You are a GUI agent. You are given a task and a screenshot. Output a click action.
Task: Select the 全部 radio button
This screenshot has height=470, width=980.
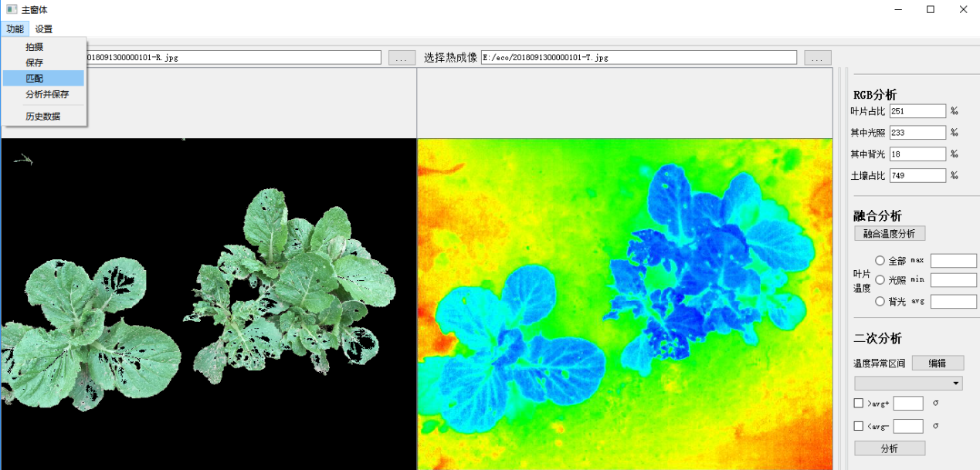pyautogui.click(x=880, y=261)
